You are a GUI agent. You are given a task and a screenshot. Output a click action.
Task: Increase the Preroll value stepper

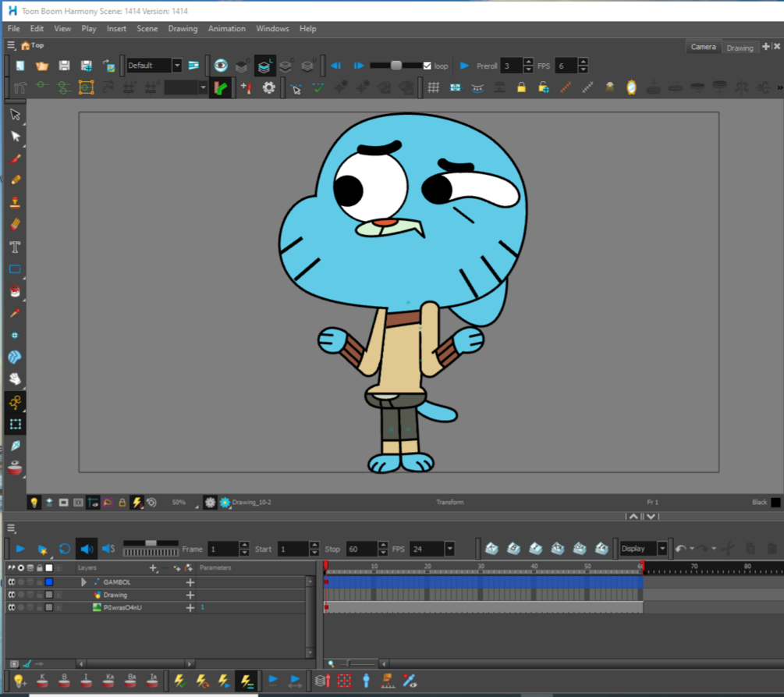tap(528, 62)
